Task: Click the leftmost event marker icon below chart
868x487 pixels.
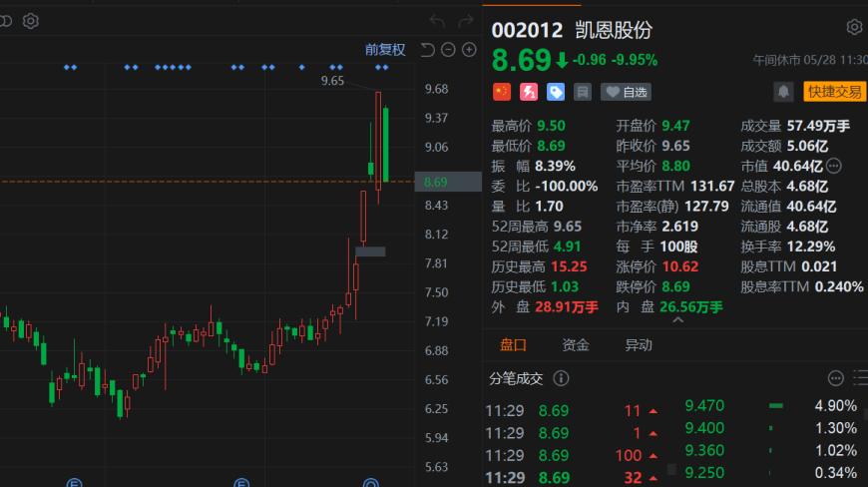Action: click(74, 484)
